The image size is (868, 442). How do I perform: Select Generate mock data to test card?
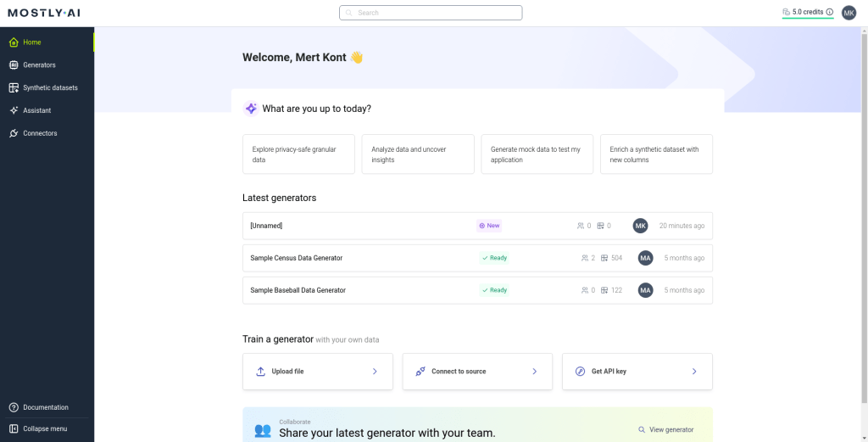(537, 154)
